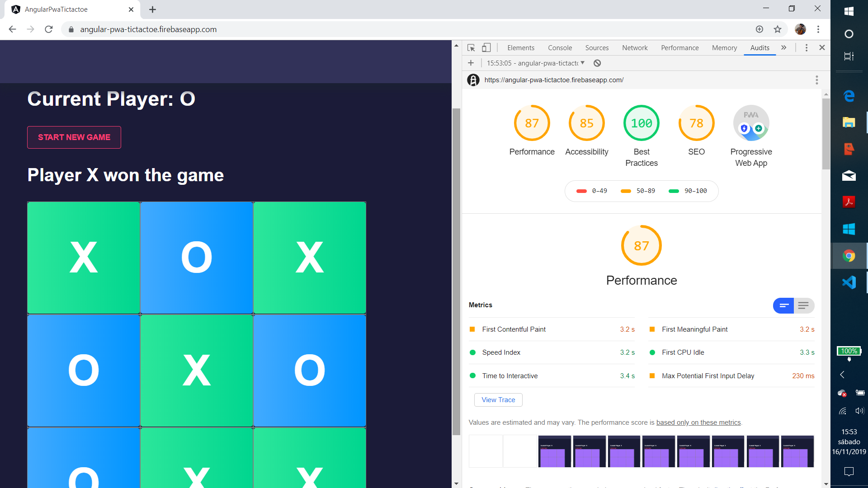Toggle the bar chart view for metrics
The image size is (868, 488).
[x=784, y=305]
